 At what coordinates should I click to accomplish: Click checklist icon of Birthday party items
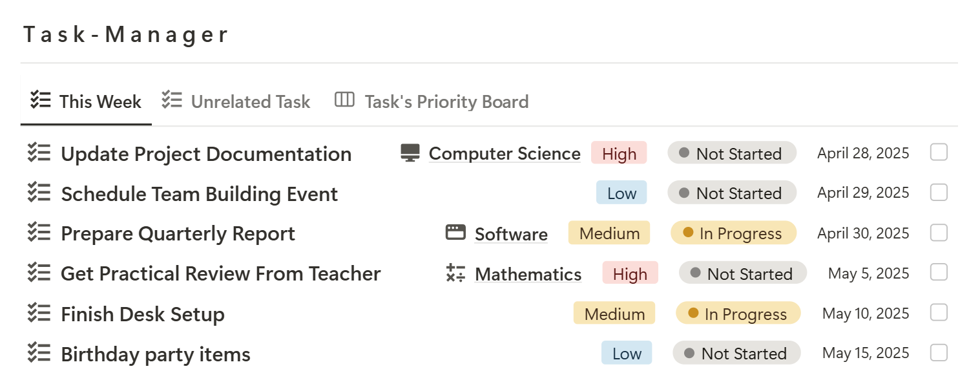(39, 354)
